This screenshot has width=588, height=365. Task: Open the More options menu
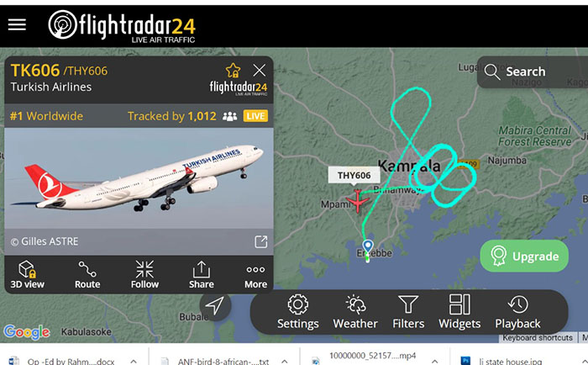coord(255,276)
